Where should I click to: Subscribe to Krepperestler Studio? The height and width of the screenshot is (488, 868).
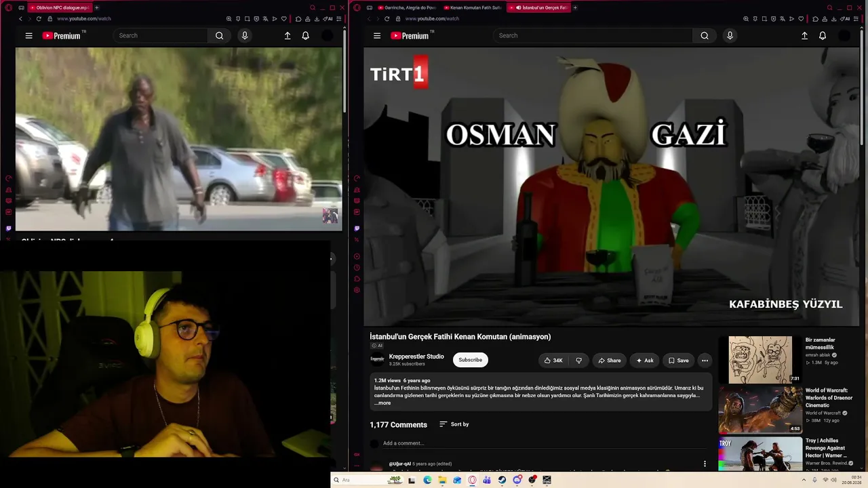[x=470, y=360]
